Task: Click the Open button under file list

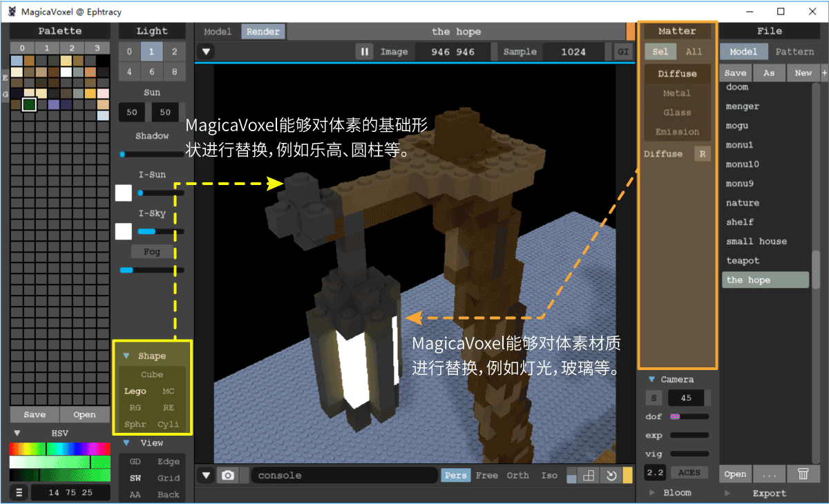Action: [735, 474]
